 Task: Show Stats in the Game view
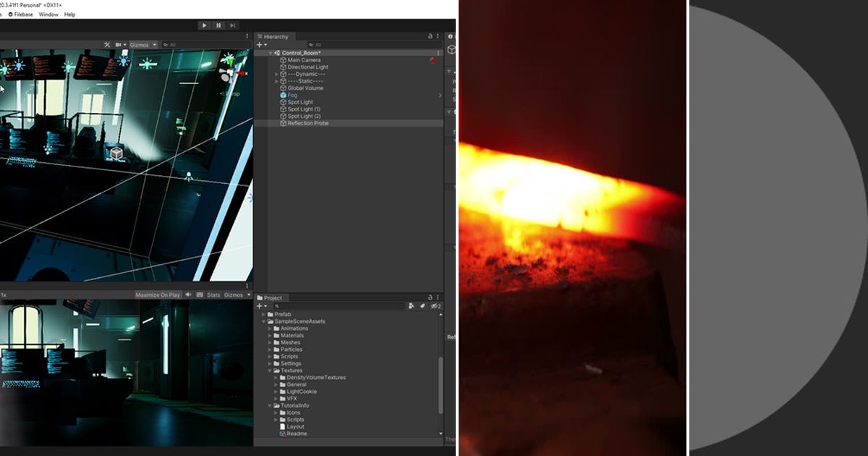213,295
